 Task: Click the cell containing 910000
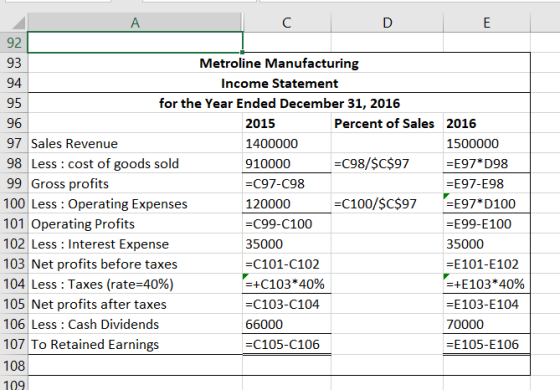287,164
